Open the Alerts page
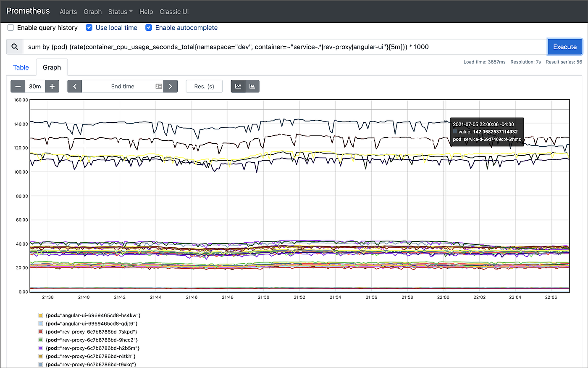The width and height of the screenshot is (588, 368). 68,12
